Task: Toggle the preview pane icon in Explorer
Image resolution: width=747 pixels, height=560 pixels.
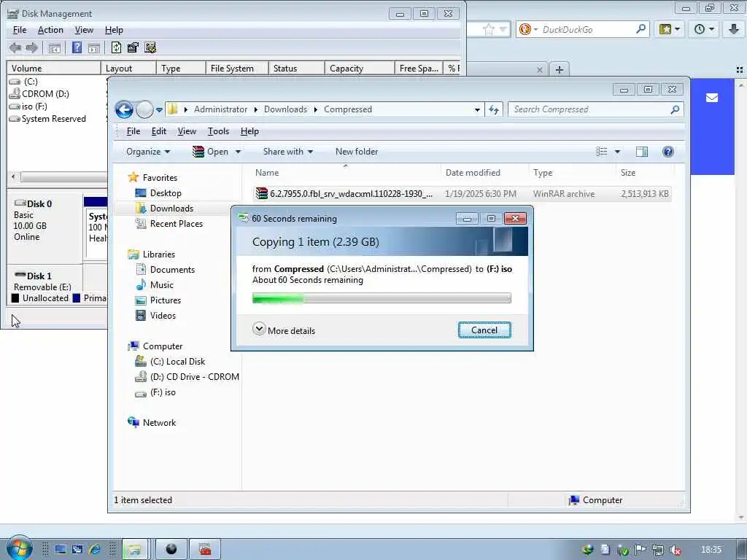Action: click(642, 152)
